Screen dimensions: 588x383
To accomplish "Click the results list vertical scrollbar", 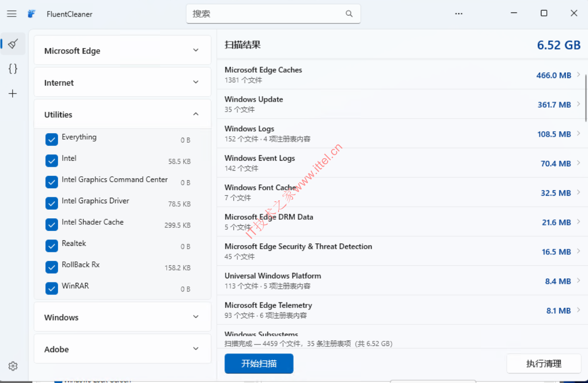I will pyautogui.click(x=586, y=98).
